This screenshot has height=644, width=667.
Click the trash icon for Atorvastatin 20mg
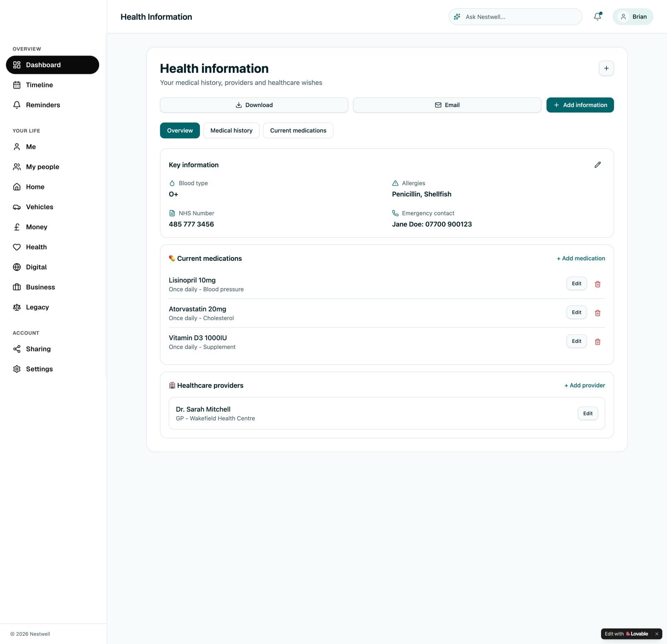pos(597,313)
